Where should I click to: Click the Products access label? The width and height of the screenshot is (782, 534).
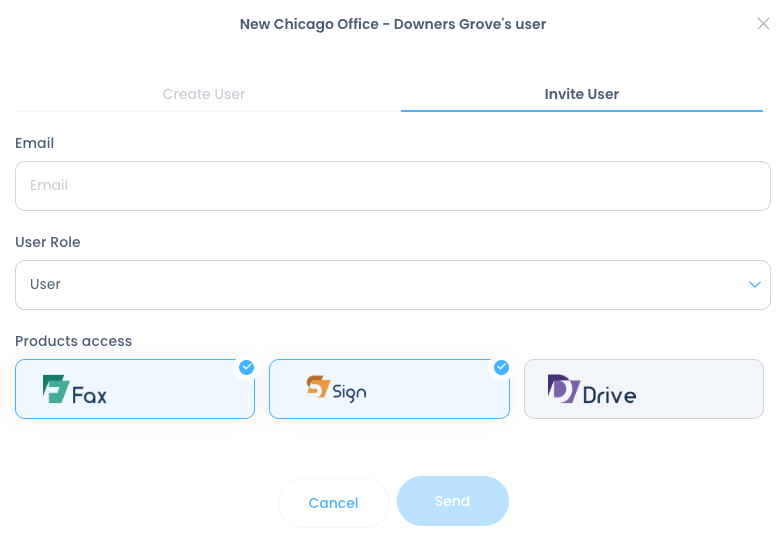pos(73,341)
